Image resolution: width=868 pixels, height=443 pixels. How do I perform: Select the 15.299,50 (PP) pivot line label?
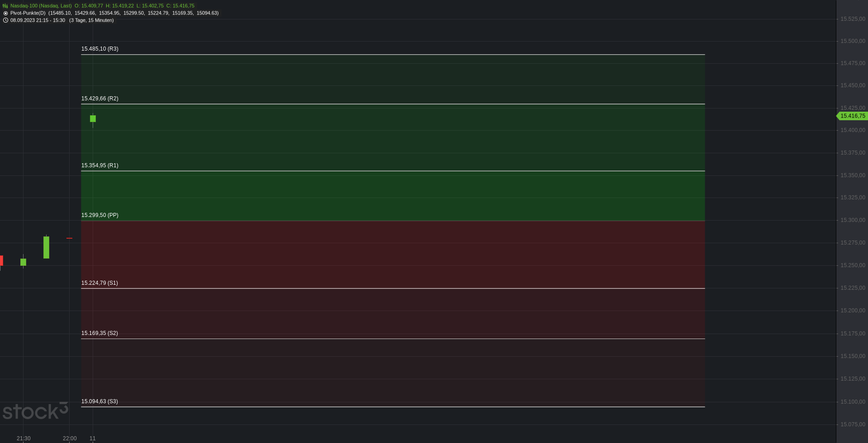[100, 215]
